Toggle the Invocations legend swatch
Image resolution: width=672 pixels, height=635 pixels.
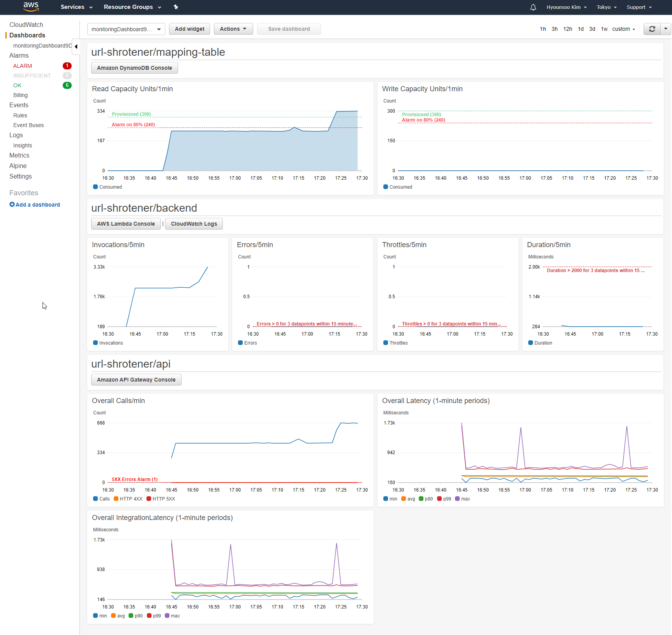[x=95, y=343]
